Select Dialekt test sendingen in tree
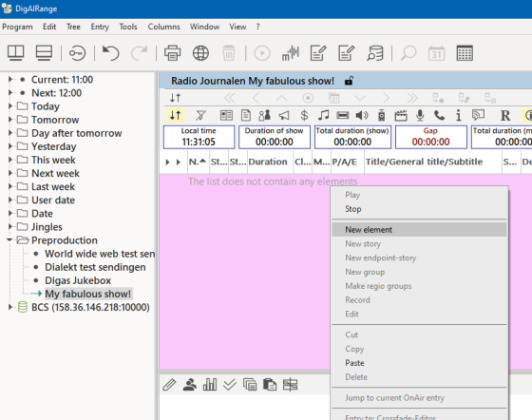The image size is (532, 420). pos(95,267)
